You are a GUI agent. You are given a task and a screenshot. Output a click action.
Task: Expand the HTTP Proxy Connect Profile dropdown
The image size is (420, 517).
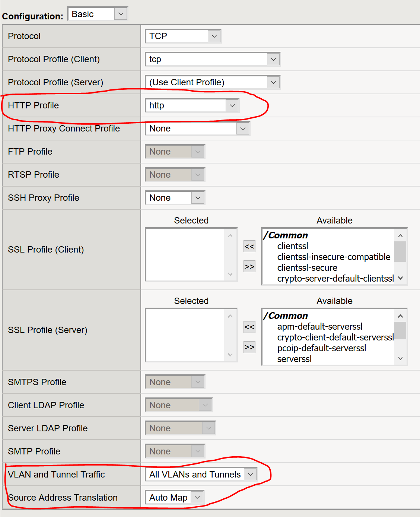click(x=197, y=129)
